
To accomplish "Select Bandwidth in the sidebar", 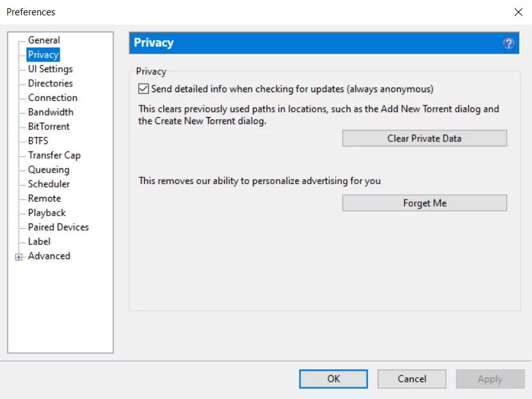I will tap(51, 112).
